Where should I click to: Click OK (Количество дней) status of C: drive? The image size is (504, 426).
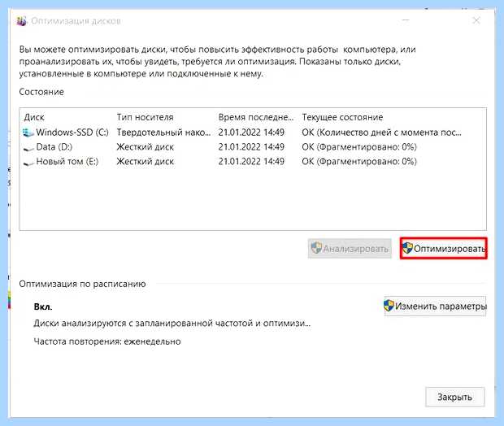[x=381, y=133]
